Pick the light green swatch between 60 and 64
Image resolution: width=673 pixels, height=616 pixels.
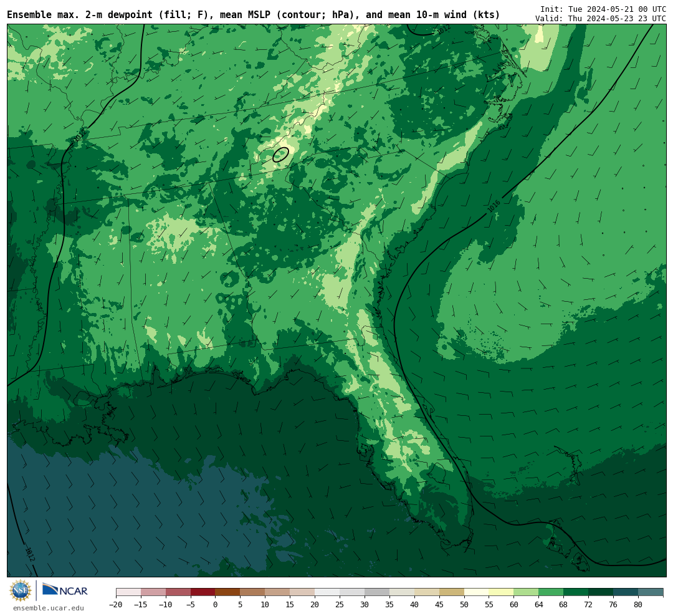click(527, 592)
